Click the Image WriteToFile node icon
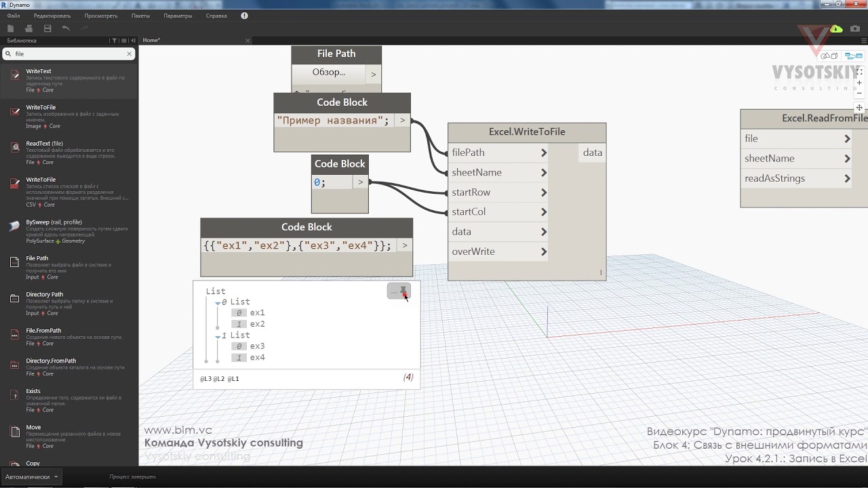This screenshot has width=868, height=488. point(14,111)
